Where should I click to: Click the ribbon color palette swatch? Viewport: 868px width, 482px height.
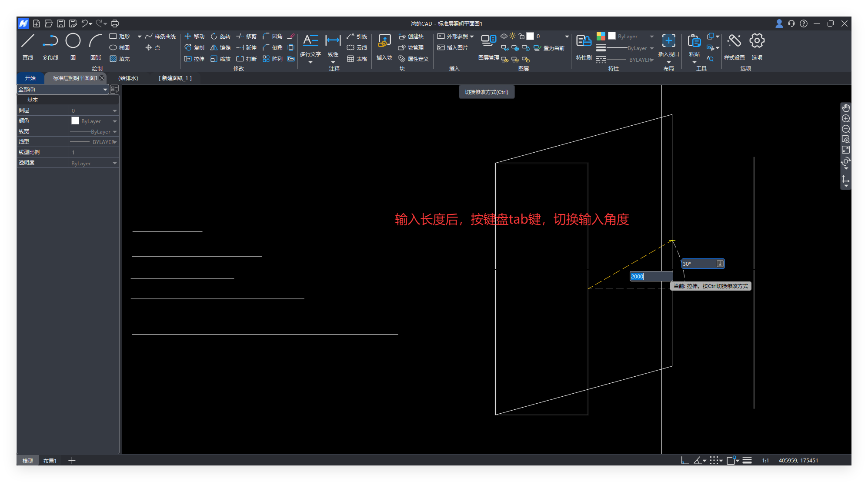(601, 36)
